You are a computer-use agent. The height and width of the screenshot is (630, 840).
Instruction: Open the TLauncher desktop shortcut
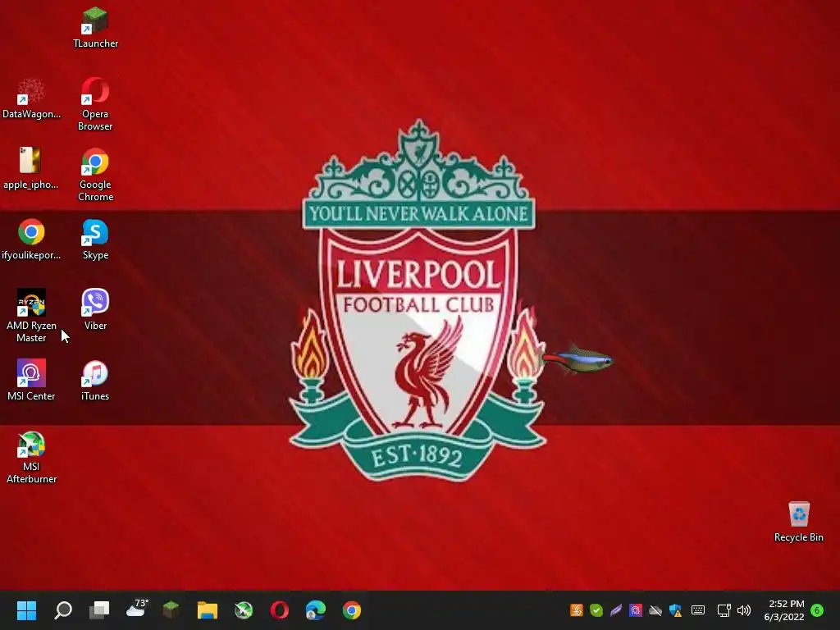pyautogui.click(x=95, y=28)
